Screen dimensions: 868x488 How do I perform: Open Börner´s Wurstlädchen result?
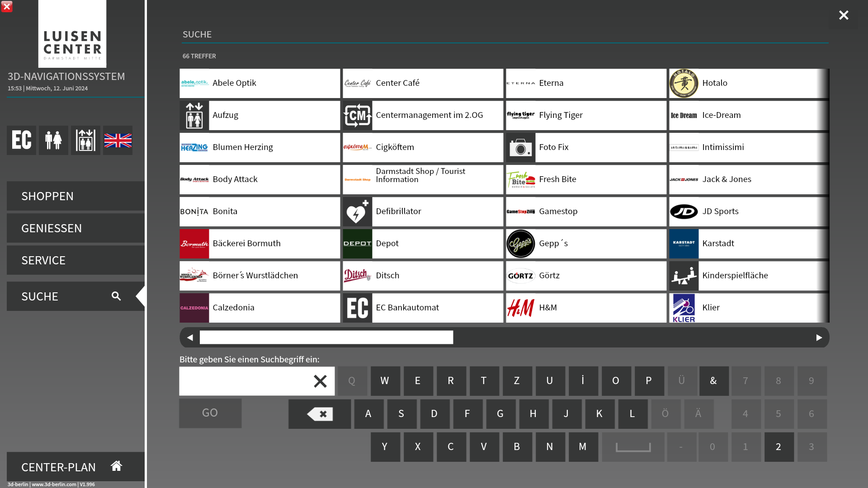[x=260, y=276]
